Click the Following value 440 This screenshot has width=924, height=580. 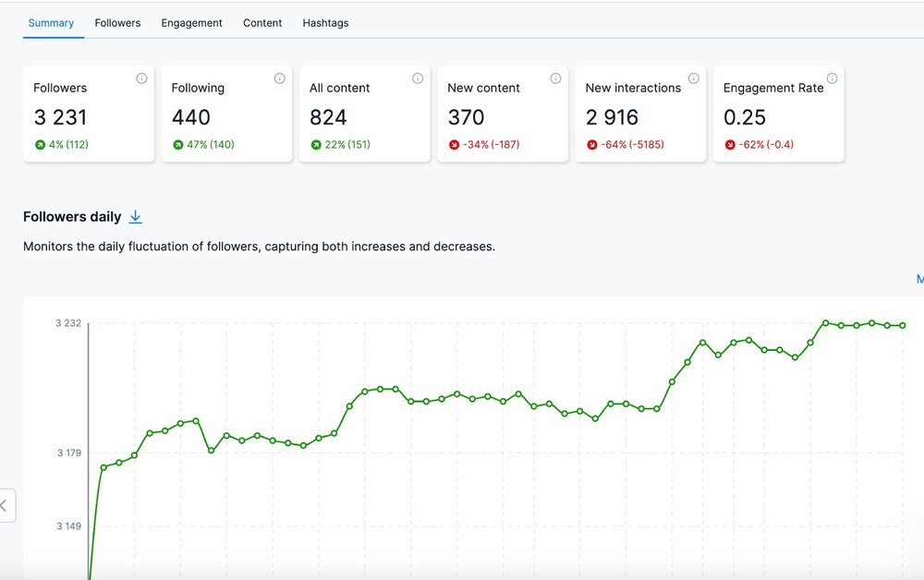coord(191,117)
